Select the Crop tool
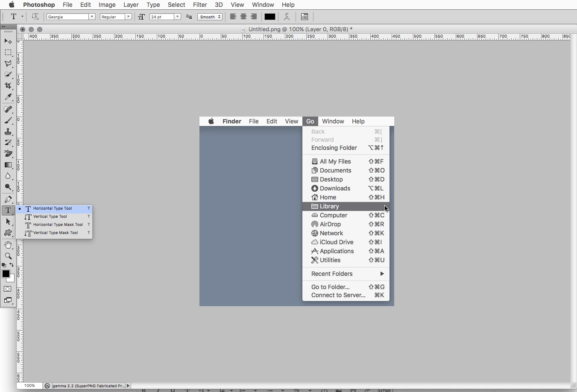This screenshot has width=577, height=392. click(8, 86)
